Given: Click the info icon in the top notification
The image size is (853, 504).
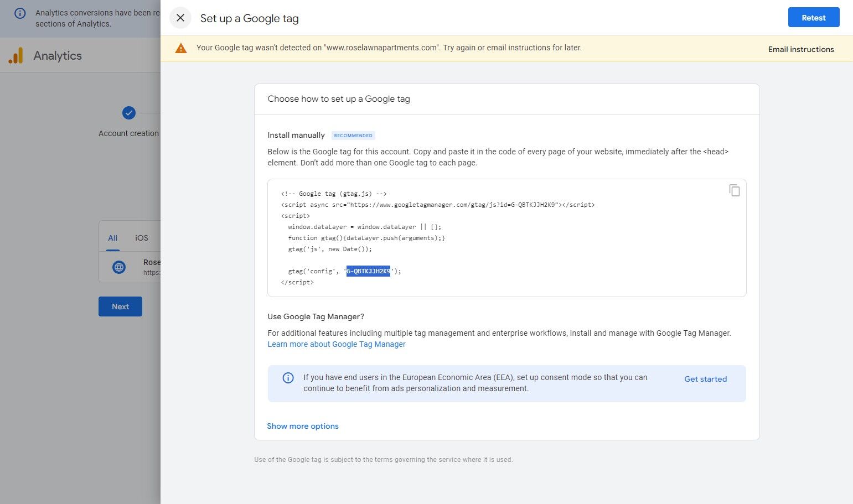Looking at the screenshot, I should [20, 13].
